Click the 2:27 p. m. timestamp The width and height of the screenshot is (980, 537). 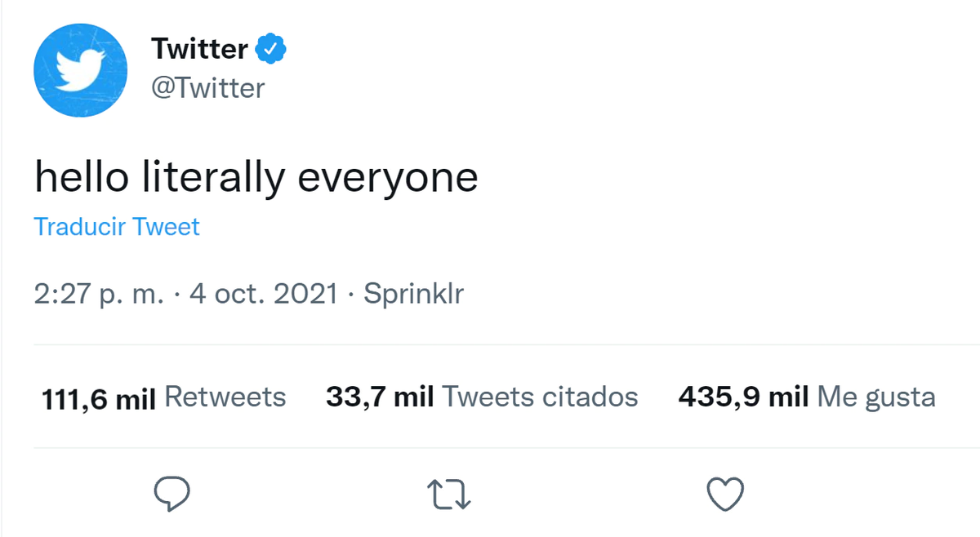pyautogui.click(x=99, y=294)
